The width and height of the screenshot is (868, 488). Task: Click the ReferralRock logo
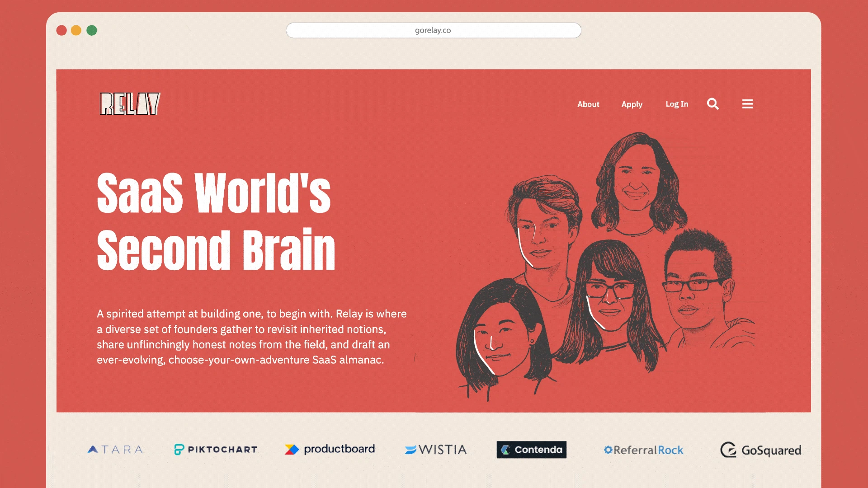coord(643,450)
